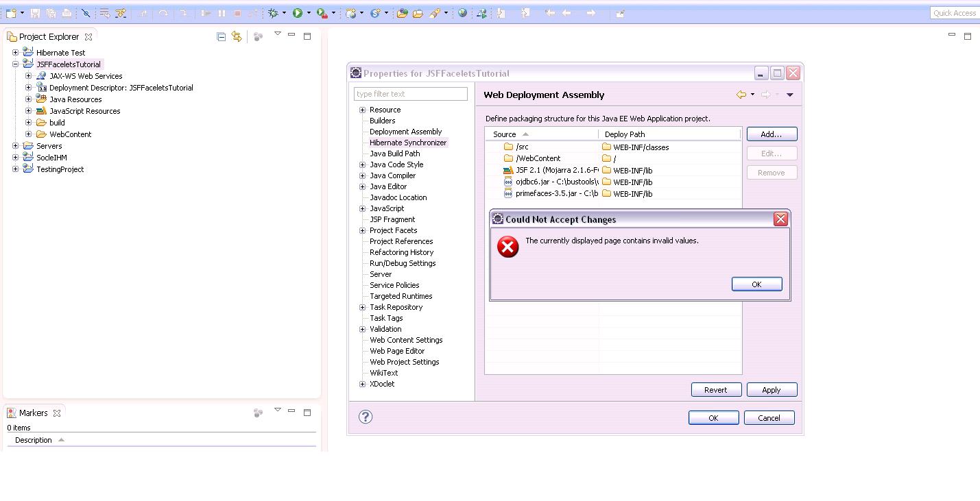Viewport: 980px width, 501px height.
Task: Expand the Validation preferences node
Action: click(x=362, y=329)
